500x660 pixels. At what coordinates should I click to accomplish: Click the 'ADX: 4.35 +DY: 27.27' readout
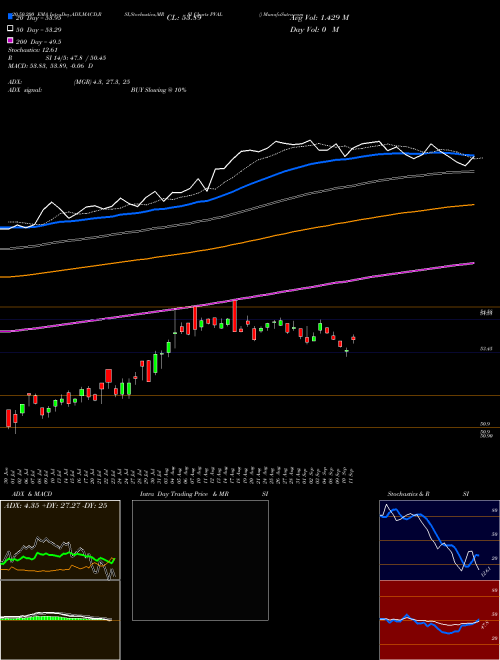point(43,506)
